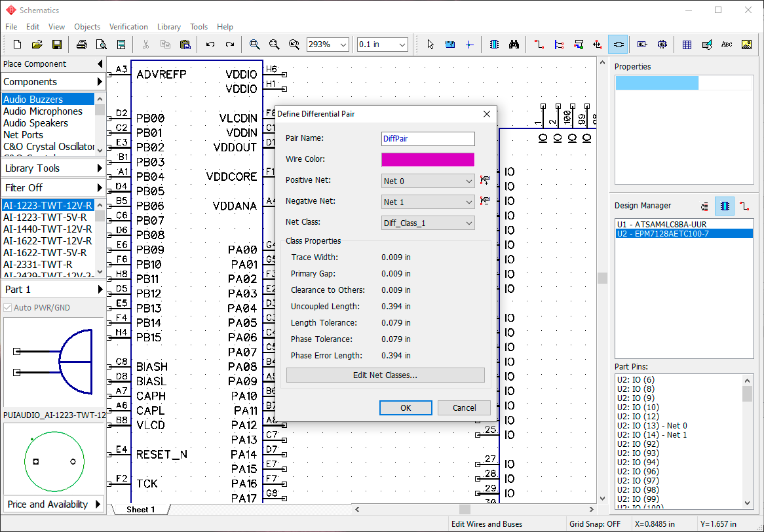The width and height of the screenshot is (764, 532).
Task: Expand Price and Availability section
Action: [x=53, y=504]
